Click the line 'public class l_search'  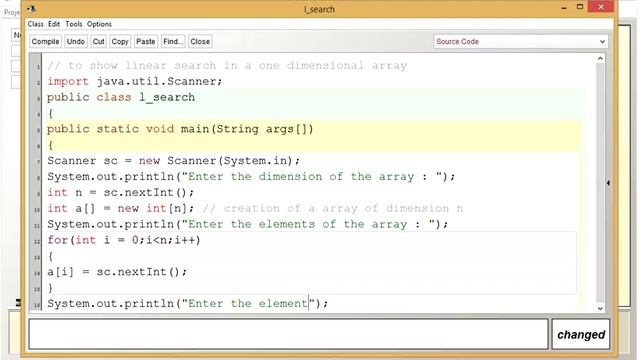121,97
